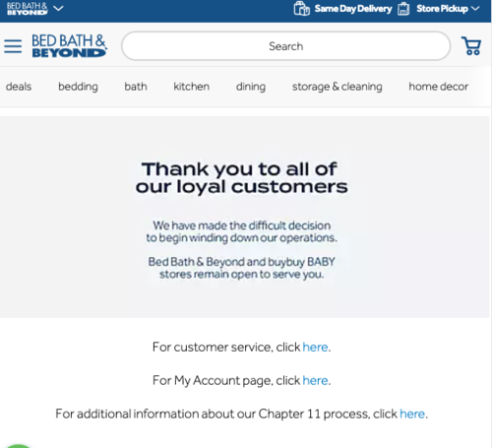This screenshot has width=492, height=448.
Task: Follow the customer service 'here' link
Action: (315, 348)
